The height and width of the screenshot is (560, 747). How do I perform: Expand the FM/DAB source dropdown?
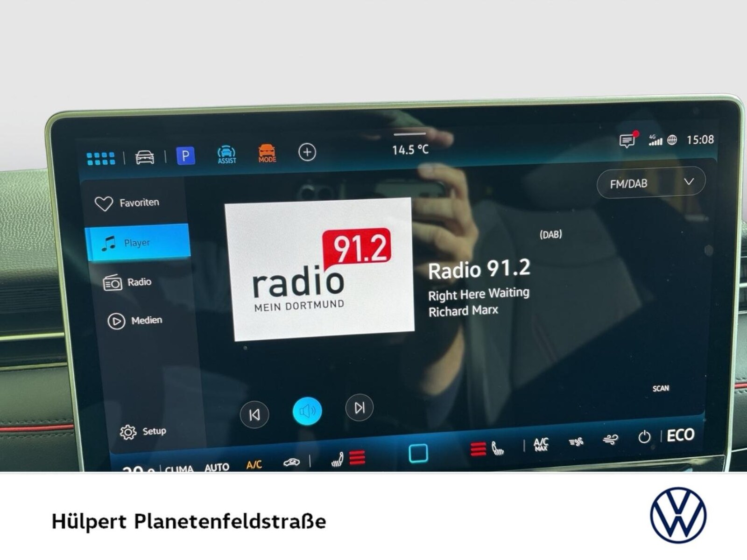[651, 183]
